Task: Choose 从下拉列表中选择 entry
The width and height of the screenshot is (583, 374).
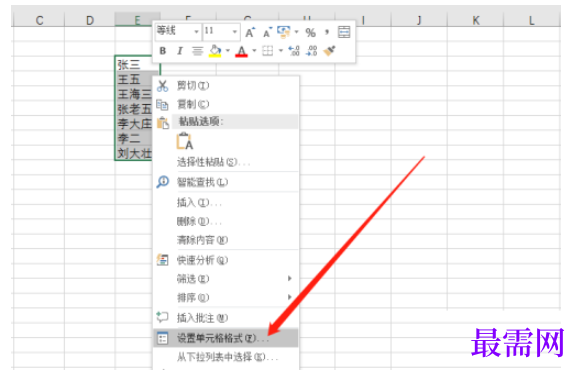Action: click(x=226, y=357)
